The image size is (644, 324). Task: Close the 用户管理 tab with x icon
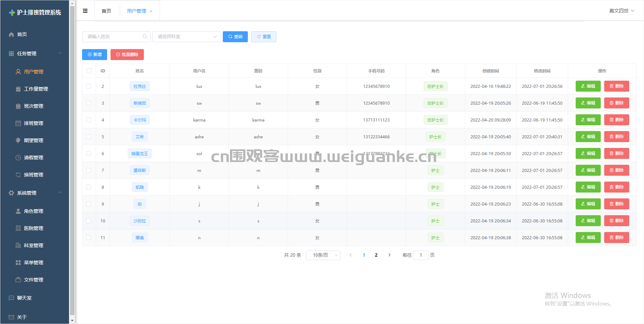(x=151, y=11)
